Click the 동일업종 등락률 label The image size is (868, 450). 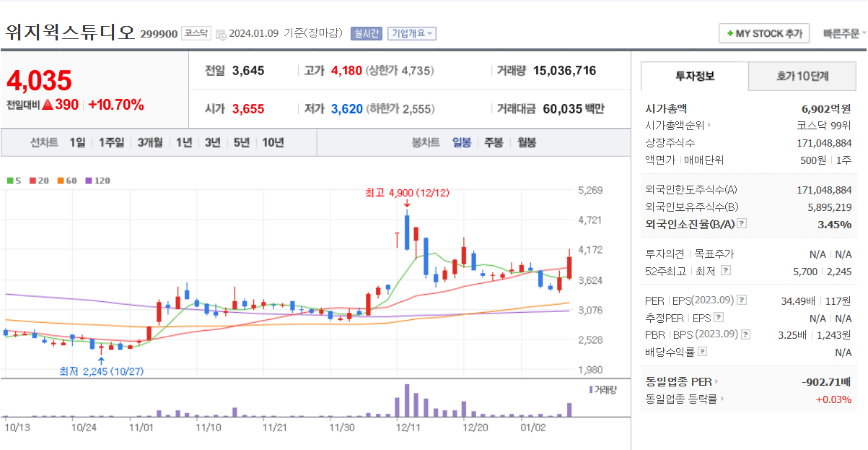[x=681, y=399]
